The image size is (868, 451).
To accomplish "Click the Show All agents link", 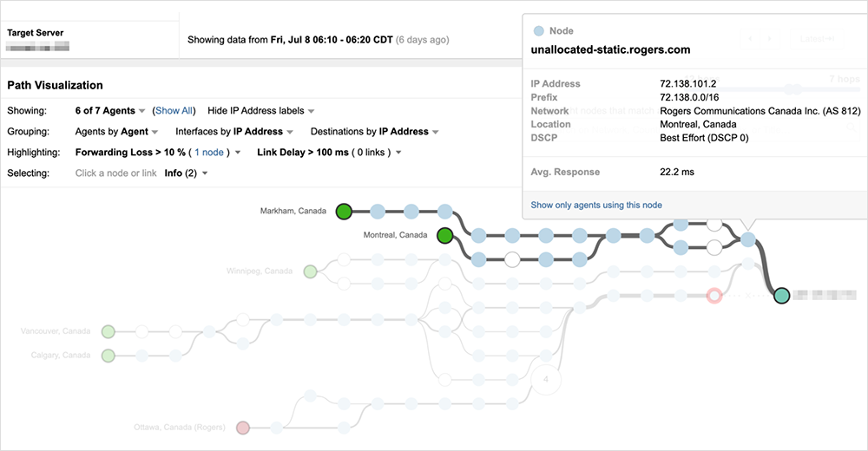I will pos(174,111).
